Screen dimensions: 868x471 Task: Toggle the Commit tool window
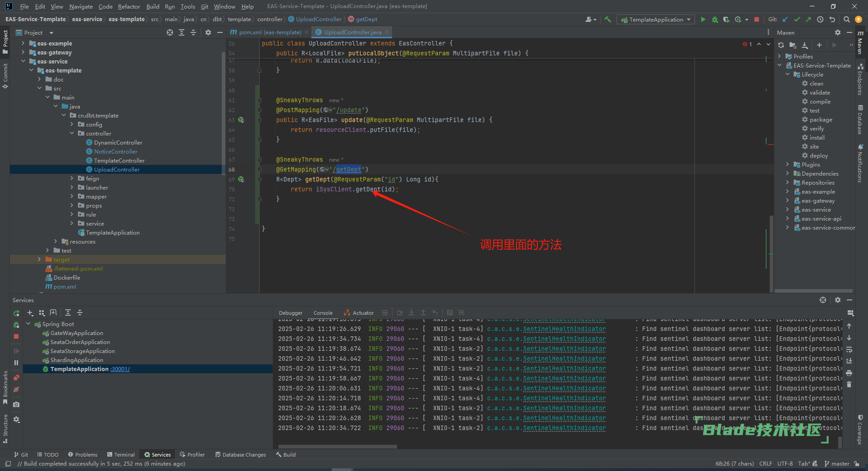5,76
